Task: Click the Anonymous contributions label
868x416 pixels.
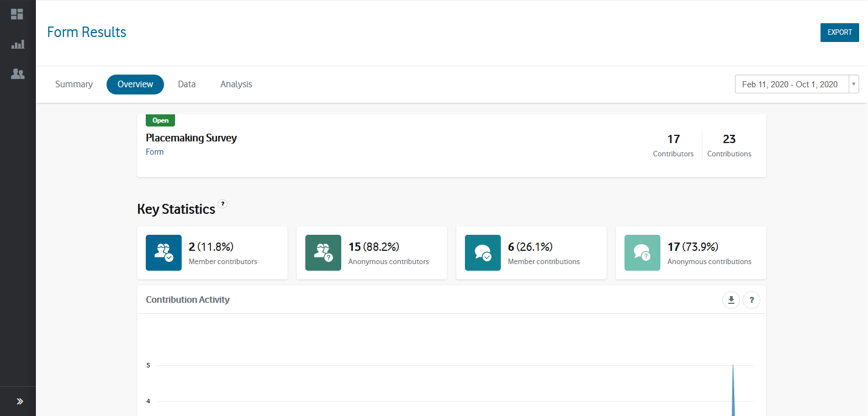Action: point(710,262)
